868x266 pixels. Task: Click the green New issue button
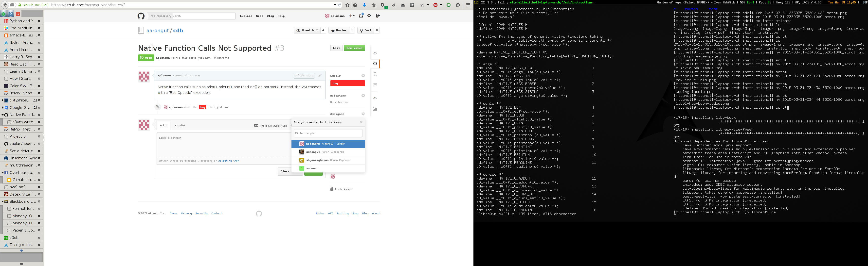[x=354, y=48]
